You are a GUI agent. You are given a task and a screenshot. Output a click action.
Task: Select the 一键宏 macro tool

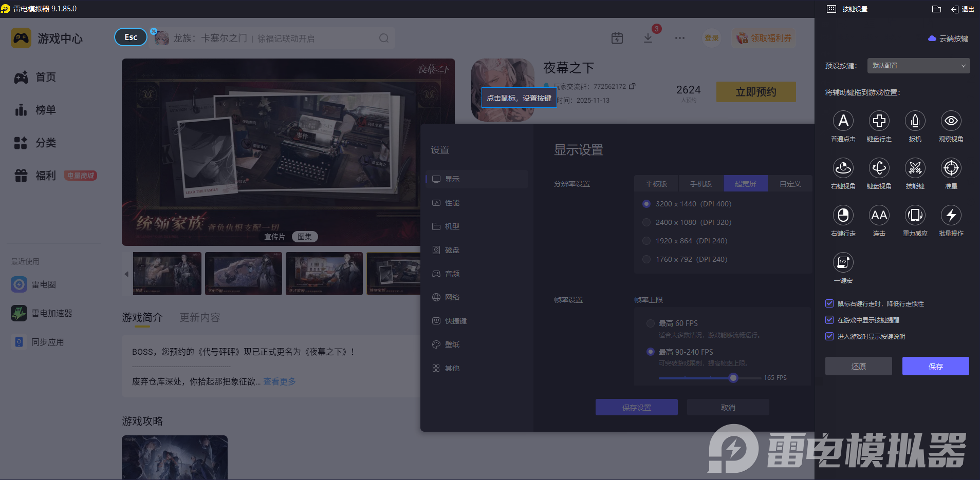click(843, 263)
